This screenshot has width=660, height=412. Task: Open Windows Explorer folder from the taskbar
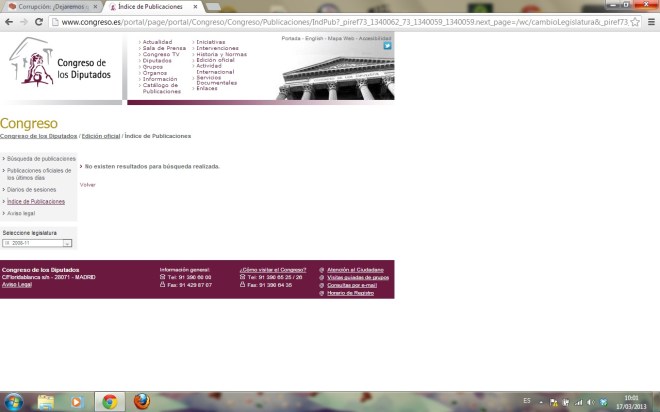click(x=46, y=401)
